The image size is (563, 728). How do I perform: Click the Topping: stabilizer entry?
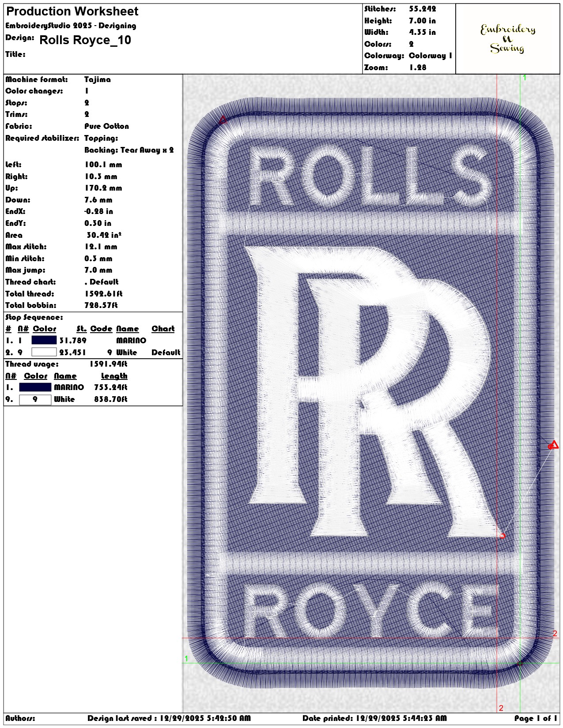(x=101, y=138)
